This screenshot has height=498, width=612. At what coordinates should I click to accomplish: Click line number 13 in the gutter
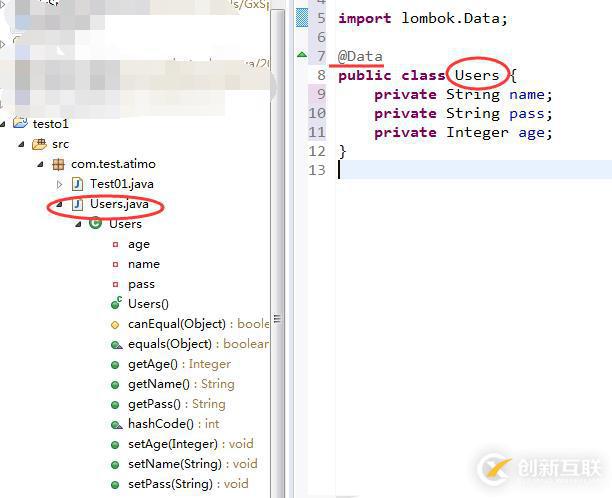click(317, 170)
